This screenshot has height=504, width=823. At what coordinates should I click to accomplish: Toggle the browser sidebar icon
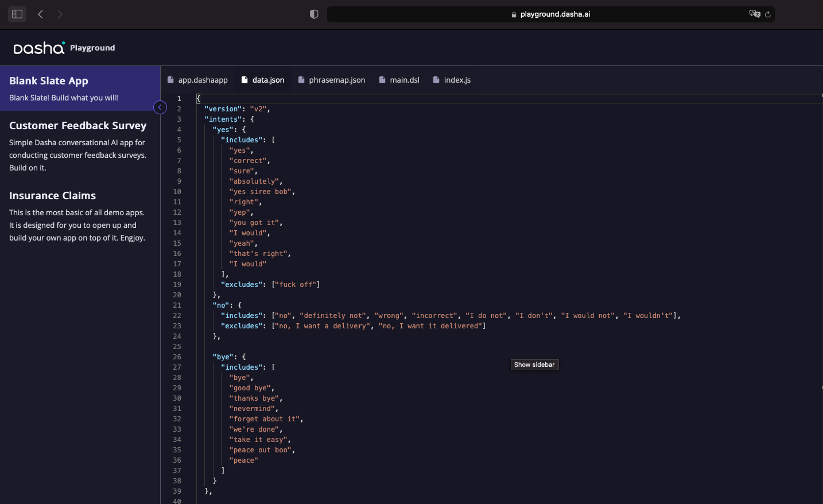(x=17, y=14)
